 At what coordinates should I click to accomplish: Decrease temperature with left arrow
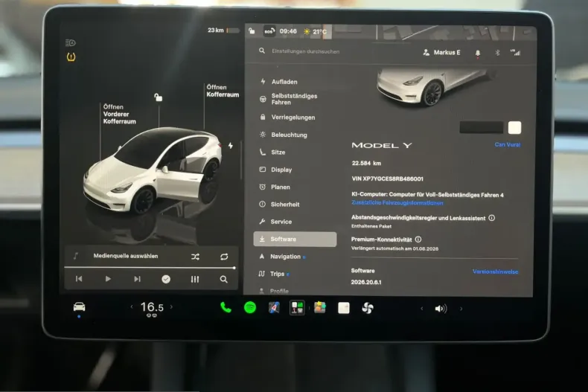pyautogui.click(x=132, y=307)
